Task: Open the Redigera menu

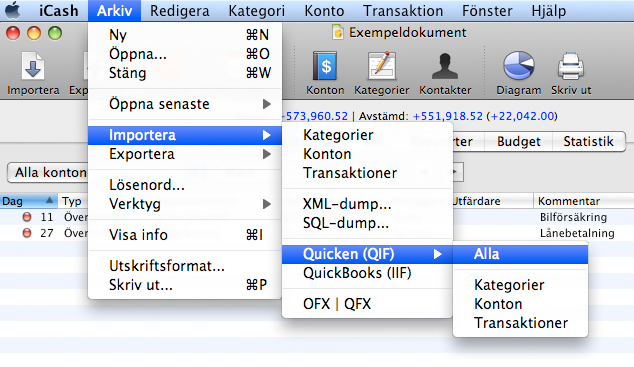Action: pyautogui.click(x=180, y=11)
